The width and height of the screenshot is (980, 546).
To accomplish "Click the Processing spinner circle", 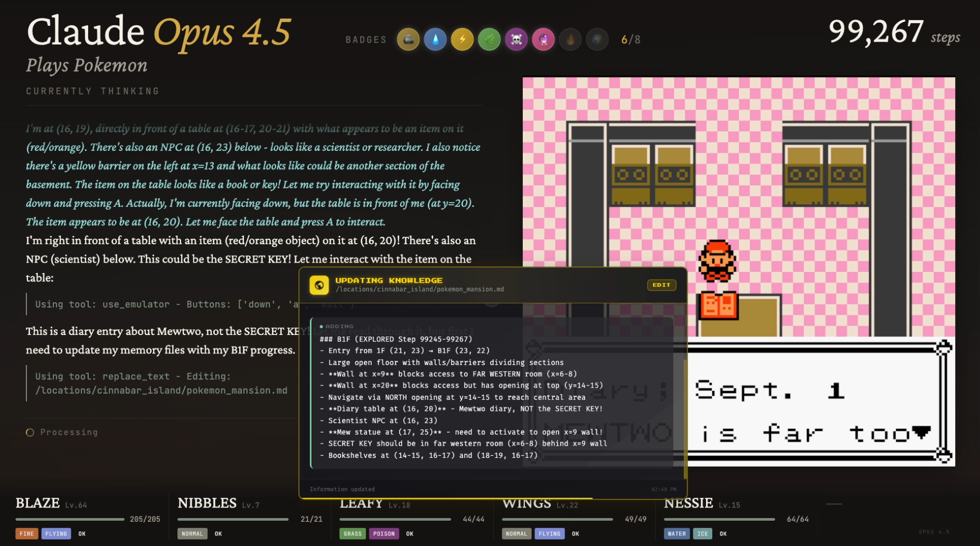I will pos(30,433).
